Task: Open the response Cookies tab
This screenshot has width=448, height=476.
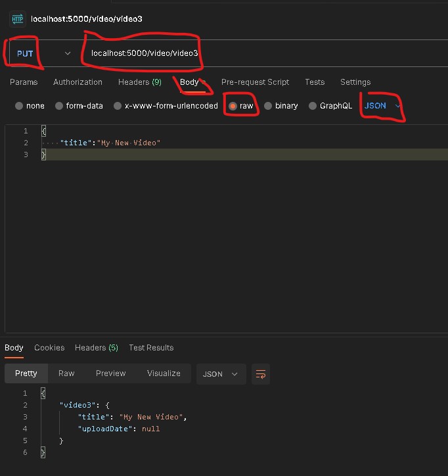Action: click(x=49, y=348)
